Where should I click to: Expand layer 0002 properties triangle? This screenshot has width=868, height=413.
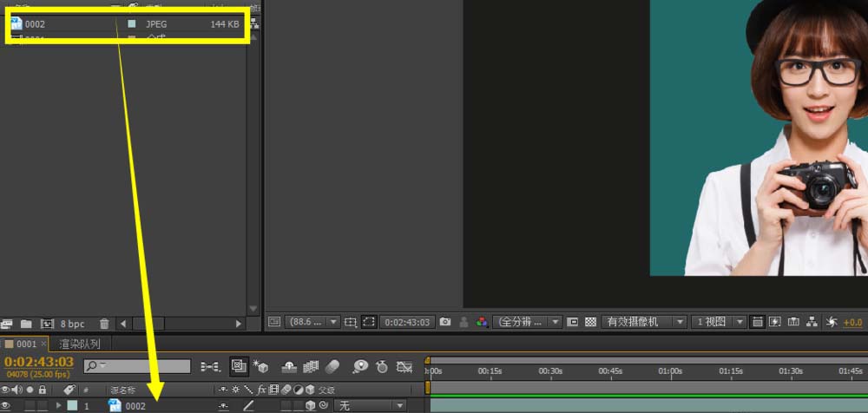pos(59,406)
